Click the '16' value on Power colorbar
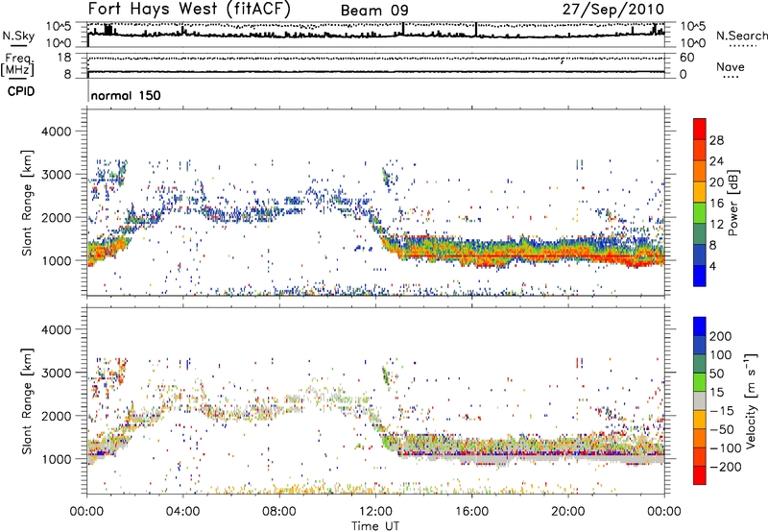The height and width of the screenshot is (532, 768). tap(716, 204)
